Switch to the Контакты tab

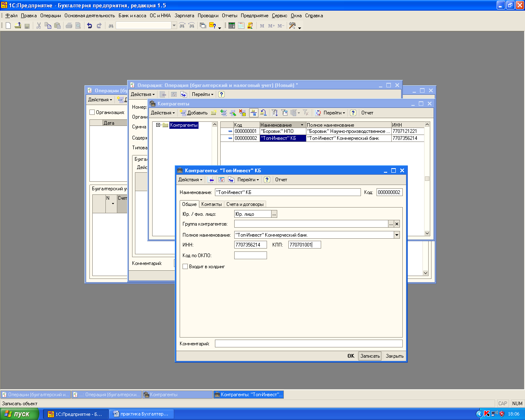[212, 204]
